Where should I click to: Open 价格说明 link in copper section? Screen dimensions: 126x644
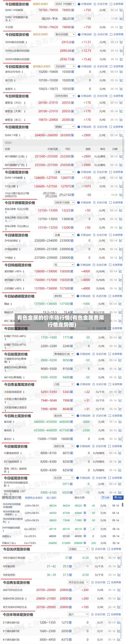tap(85, 4)
